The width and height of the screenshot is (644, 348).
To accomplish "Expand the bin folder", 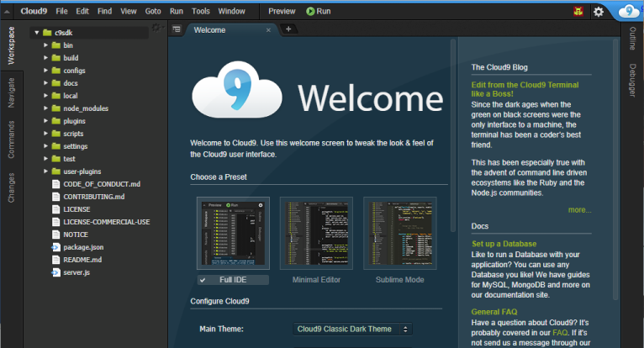I will click(45, 45).
